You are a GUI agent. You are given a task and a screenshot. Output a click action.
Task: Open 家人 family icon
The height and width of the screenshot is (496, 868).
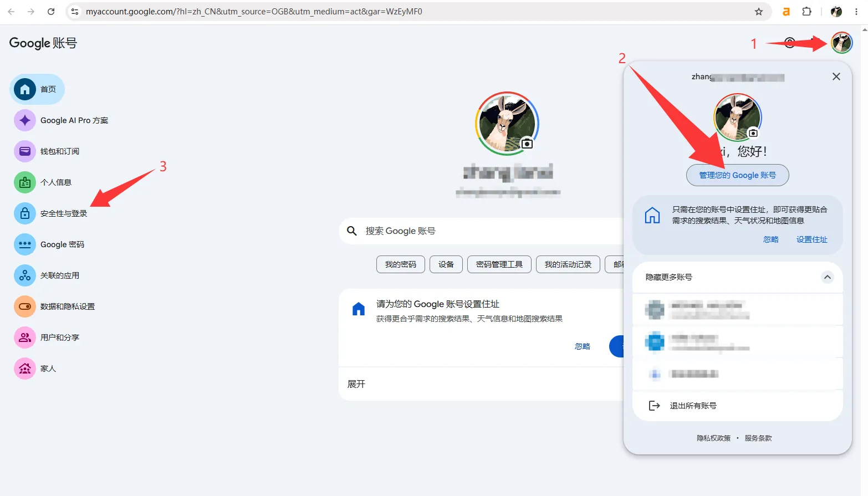[x=25, y=369]
